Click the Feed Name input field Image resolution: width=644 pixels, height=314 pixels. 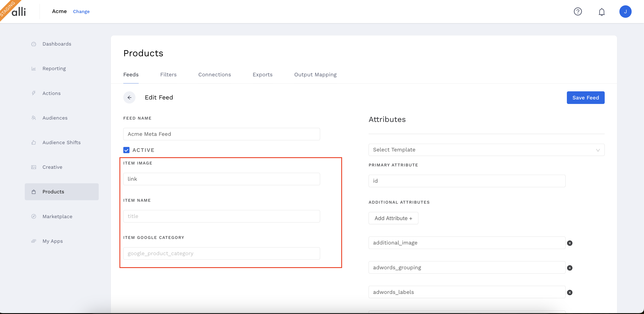[x=221, y=134]
